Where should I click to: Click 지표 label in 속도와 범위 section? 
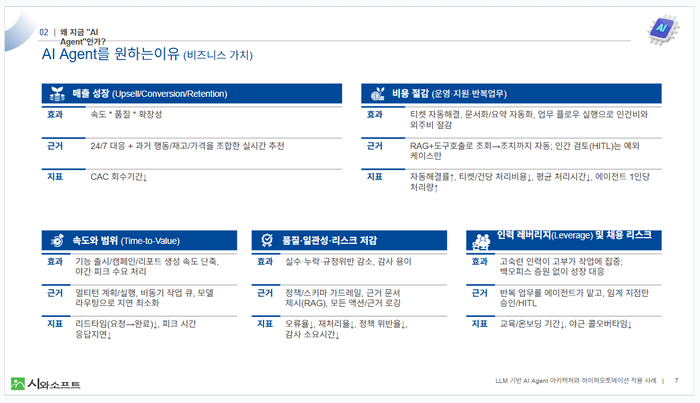click(x=55, y=324)
